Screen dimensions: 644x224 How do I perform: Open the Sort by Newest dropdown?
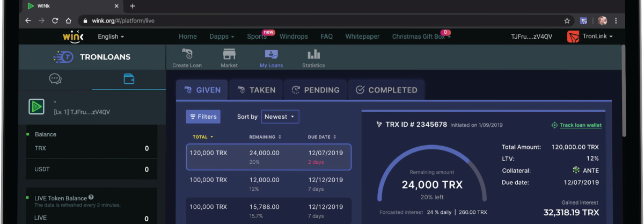point(280,117)
